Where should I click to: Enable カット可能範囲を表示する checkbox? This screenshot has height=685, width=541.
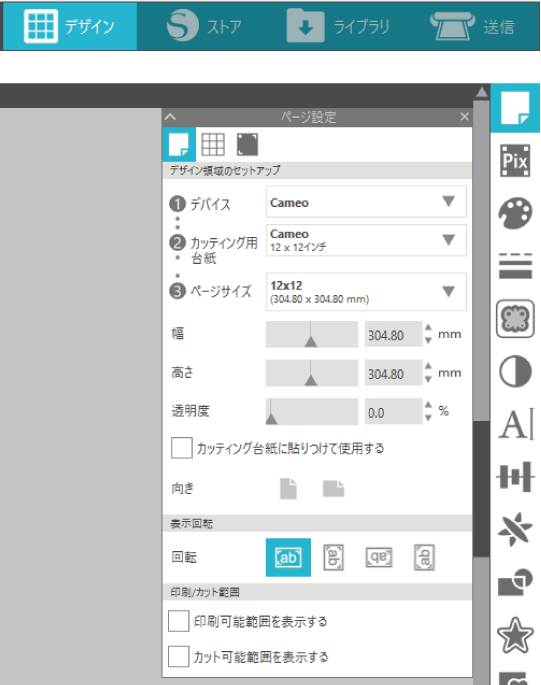tap(178, 656)
